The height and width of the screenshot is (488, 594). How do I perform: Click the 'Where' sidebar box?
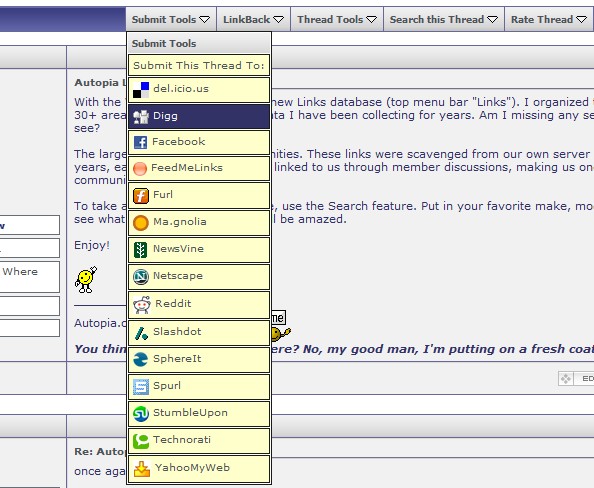pos(30,277)
